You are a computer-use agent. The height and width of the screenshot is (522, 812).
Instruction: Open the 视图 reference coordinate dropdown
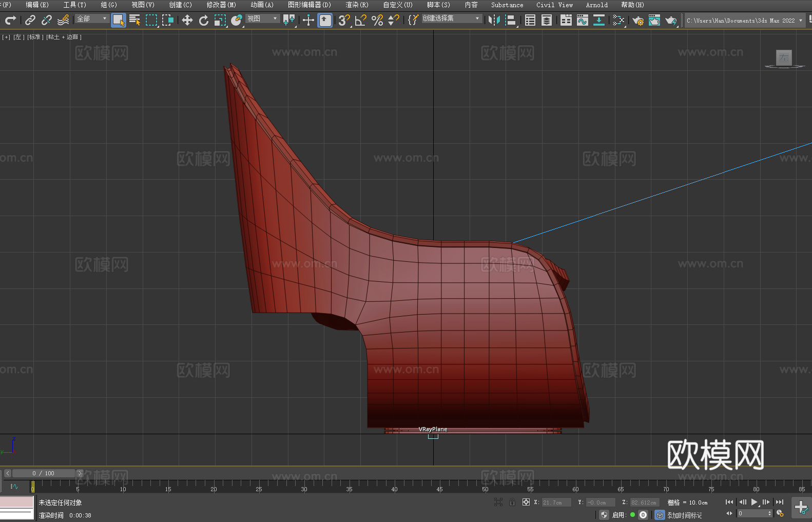click(x=263, y=18)
